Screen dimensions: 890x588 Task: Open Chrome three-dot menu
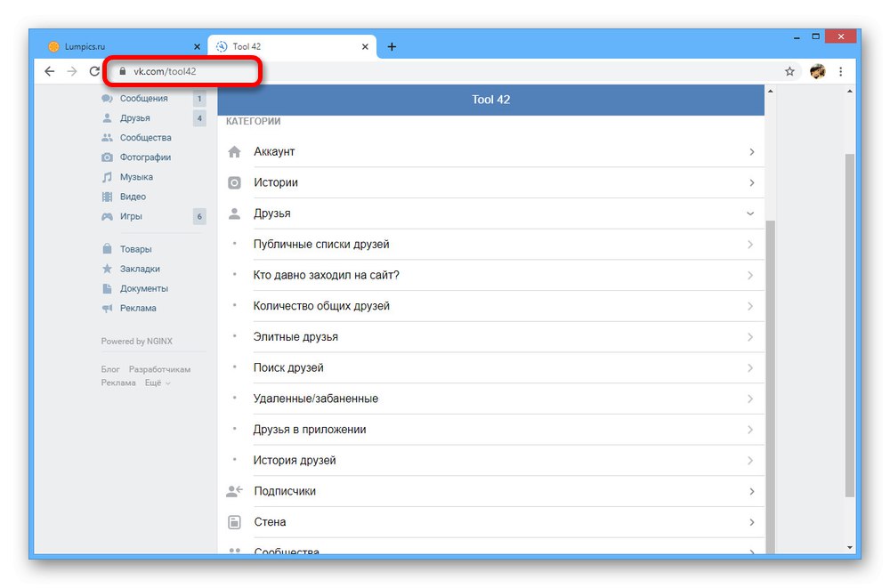pos(841,71)
